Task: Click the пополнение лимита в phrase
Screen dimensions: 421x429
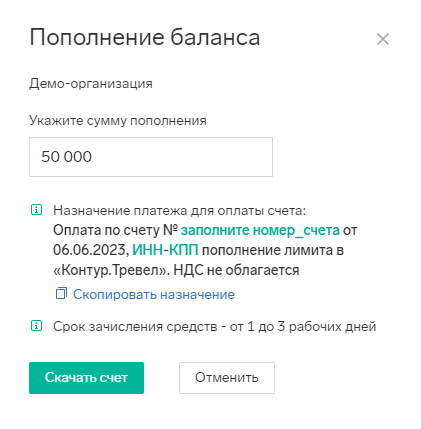Action: coord(273,250)
